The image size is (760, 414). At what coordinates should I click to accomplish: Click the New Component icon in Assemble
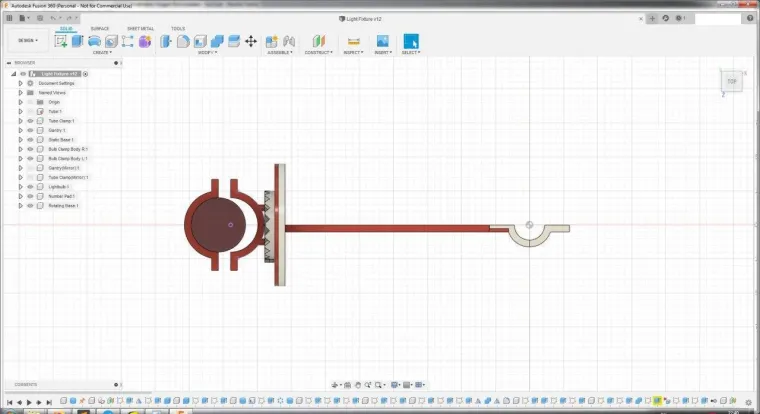click(272, 41)
